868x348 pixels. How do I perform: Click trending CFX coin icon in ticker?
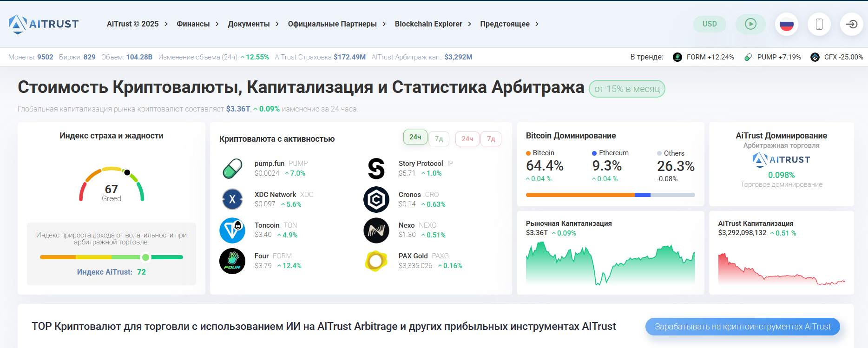pyautogui.click(x=815, y=57)
